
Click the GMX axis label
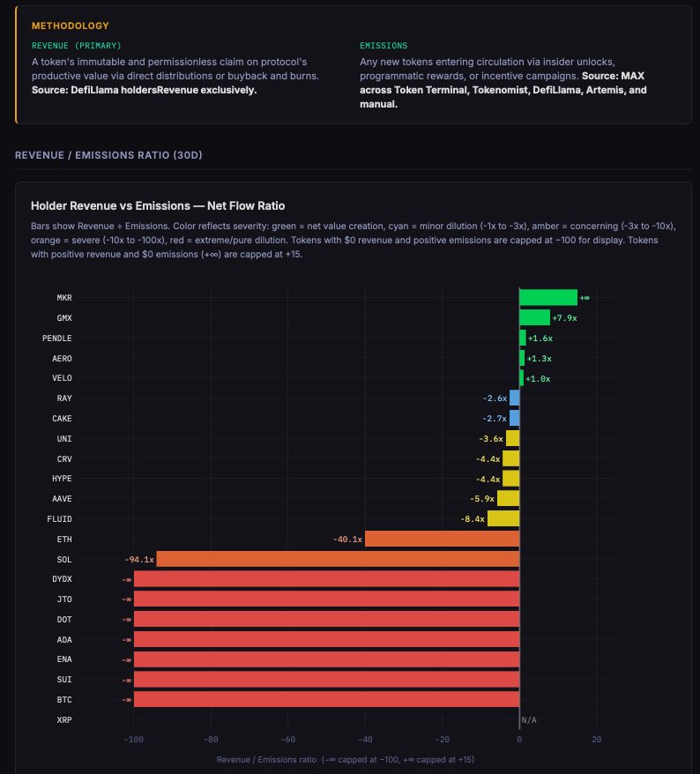pos(64,318)
